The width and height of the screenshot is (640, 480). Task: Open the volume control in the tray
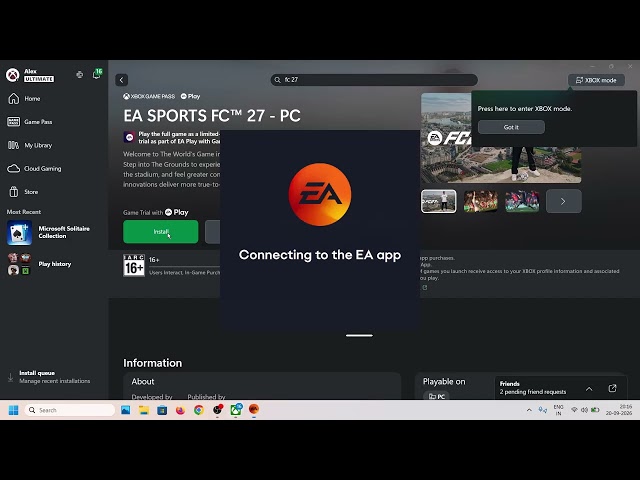(584, 410)
